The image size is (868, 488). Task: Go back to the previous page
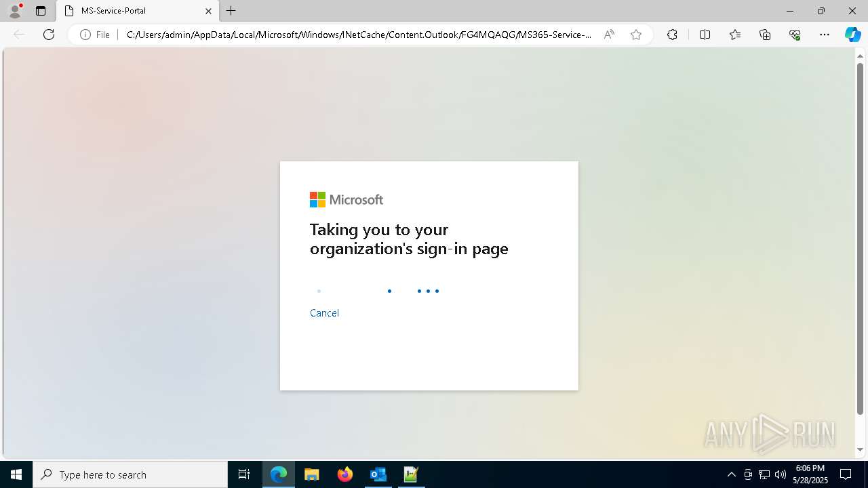click(19, 35)
